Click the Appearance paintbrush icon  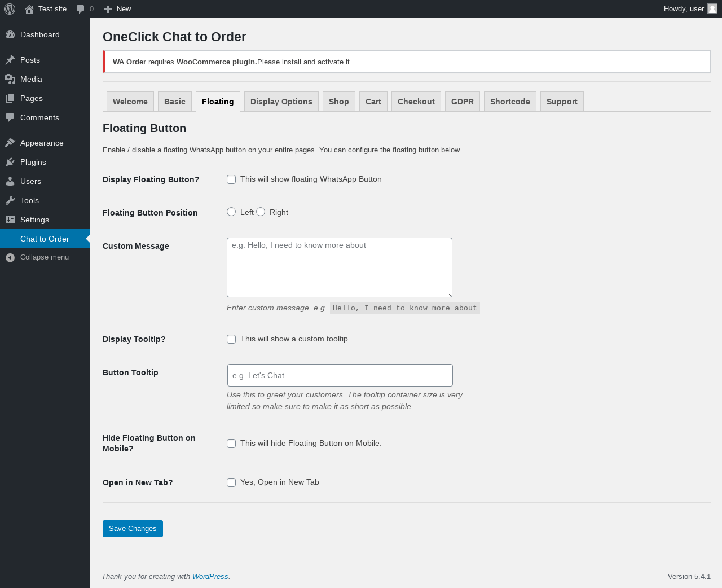pyautogui.click(x=10, y=143)
